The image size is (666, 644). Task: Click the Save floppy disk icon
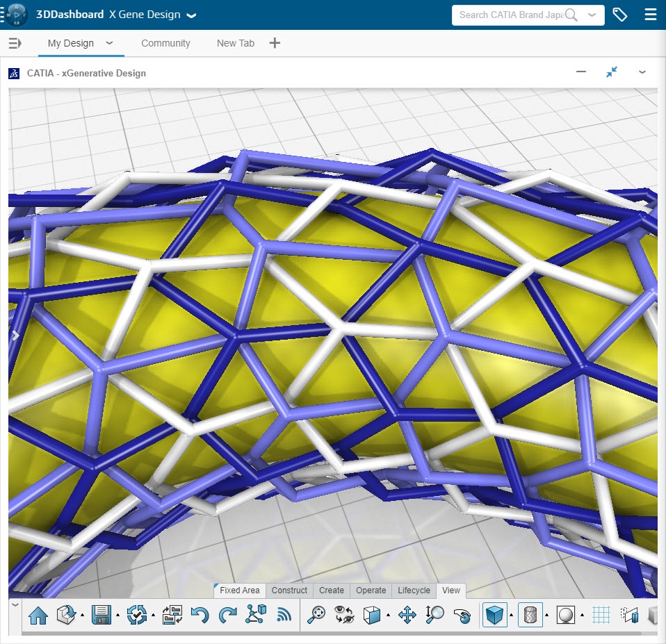click(101, 615)
